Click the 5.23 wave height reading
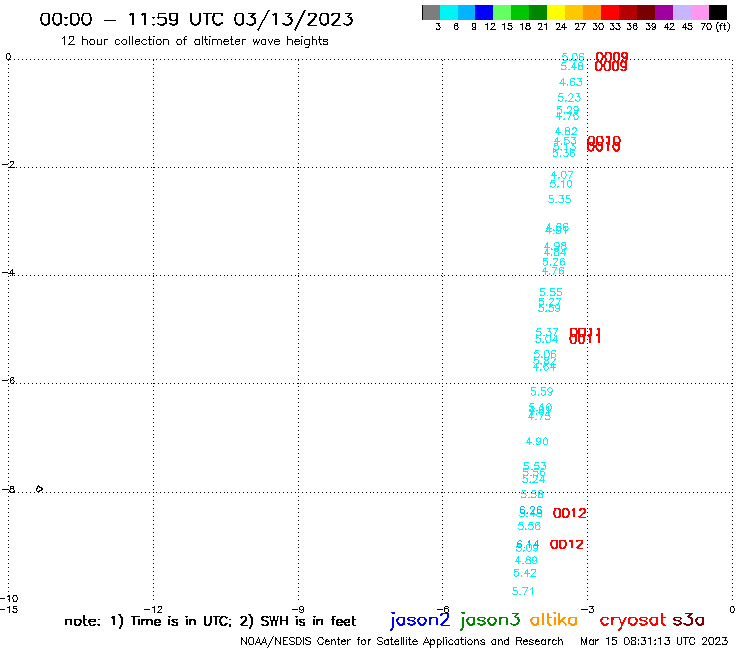 pos(569,98)
